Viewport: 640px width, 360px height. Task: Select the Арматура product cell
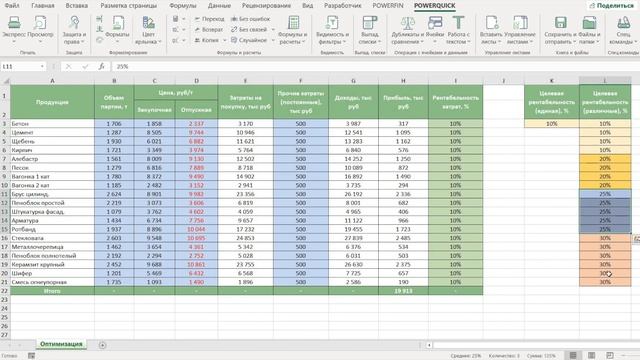52,220
